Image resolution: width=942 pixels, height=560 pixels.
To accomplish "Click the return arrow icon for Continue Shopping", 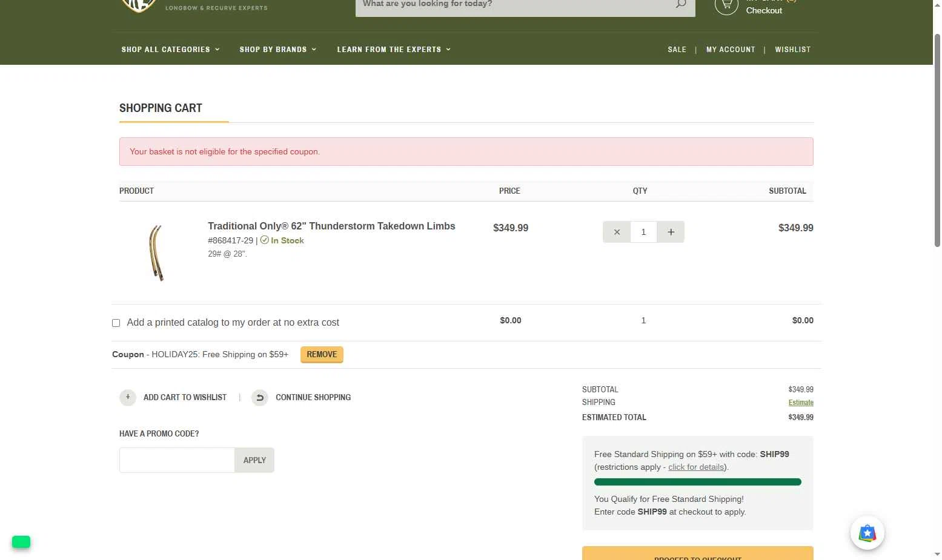I will 260,397.
